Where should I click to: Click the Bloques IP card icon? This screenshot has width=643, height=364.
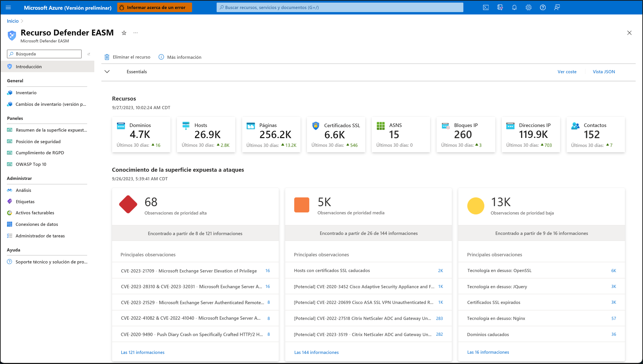(445, 126)
